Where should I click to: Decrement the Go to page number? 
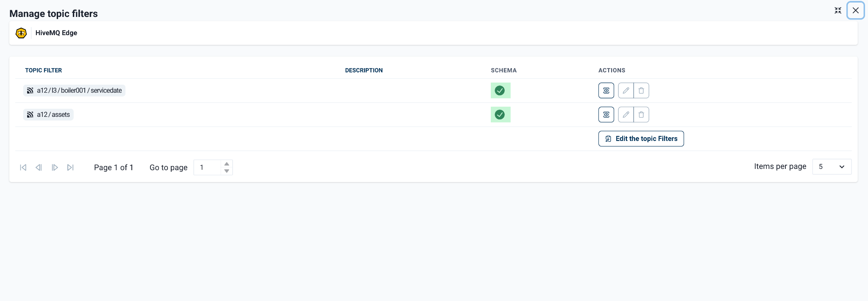click(227, 171)
